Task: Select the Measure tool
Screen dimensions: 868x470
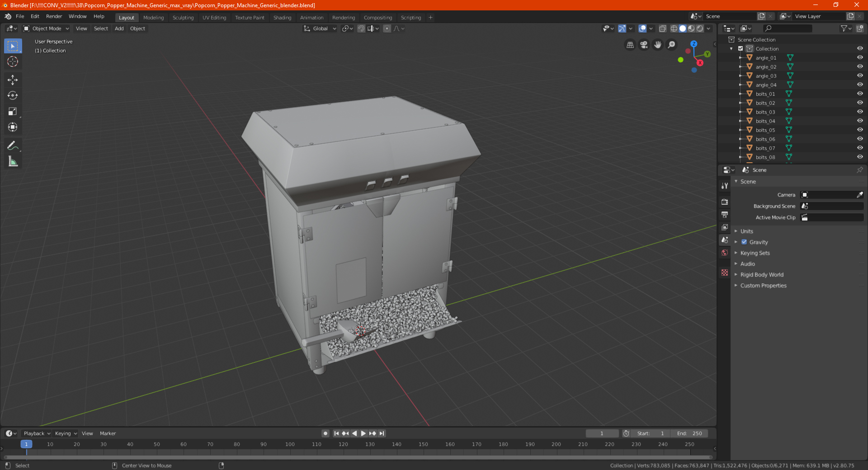Action: click(13, 161)
